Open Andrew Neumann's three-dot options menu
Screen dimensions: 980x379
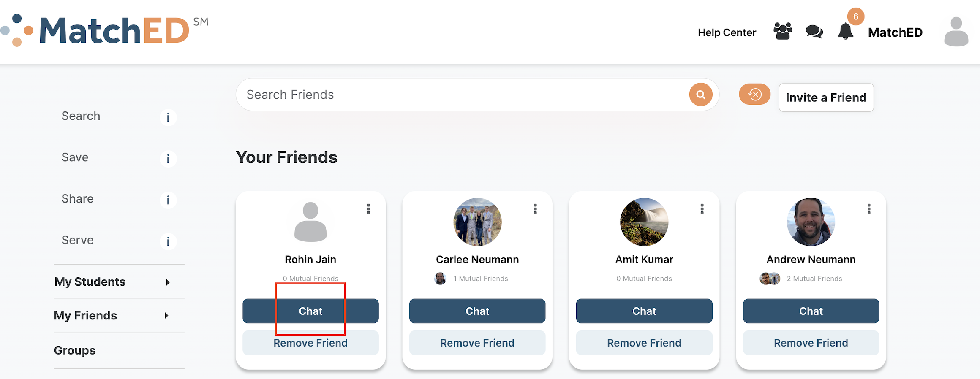[x=869, y=209]
